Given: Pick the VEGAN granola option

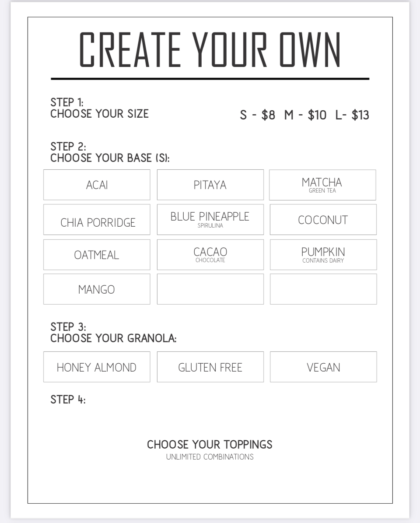Looking at the screenshot, I should pyautogui.click(x=323, y=367).
